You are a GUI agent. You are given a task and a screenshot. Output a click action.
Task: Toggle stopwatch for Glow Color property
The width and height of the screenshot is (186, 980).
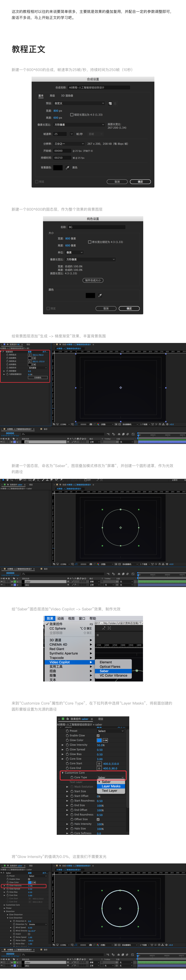(67, 740)
